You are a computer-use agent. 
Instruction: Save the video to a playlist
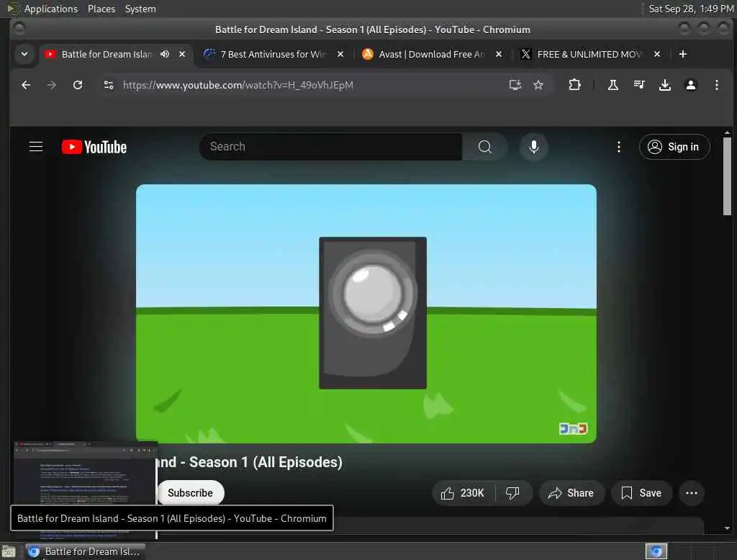(641, 493)
